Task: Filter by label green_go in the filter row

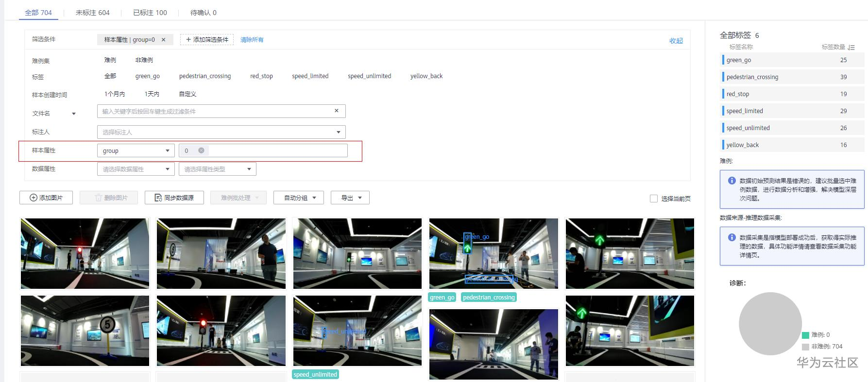Action: (148, 76)
